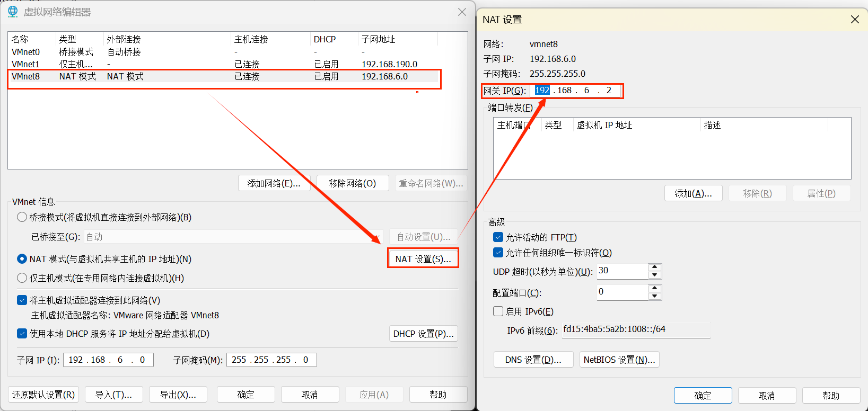Select the NAT 模式 radio option
This screenshot has width=868, height=411.
click(x=22, y=259)
